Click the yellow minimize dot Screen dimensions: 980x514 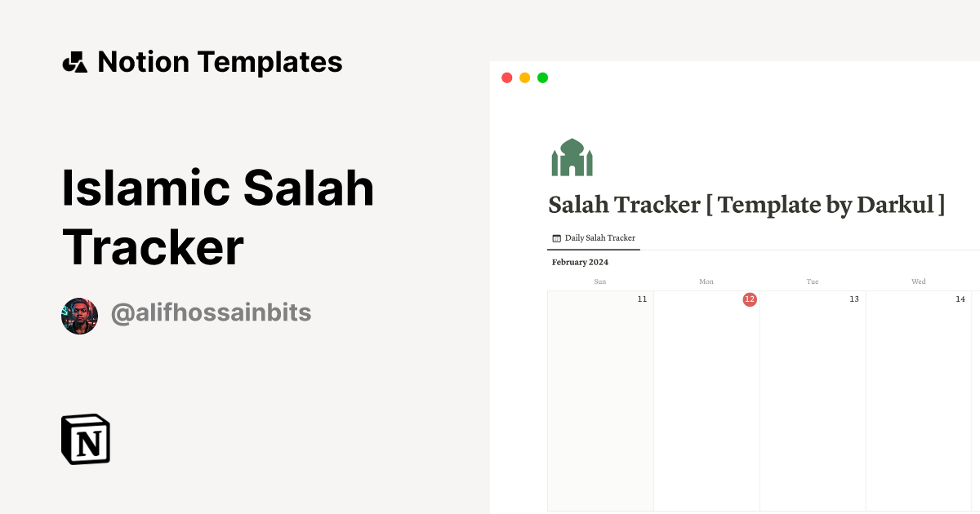pyautogui.click(x=524, y=77)
